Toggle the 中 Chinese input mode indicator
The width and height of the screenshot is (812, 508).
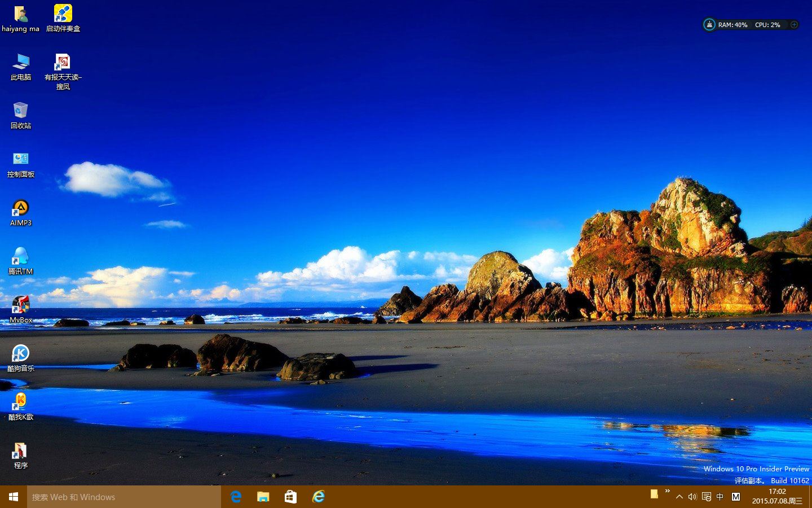click(x=720, y=497)
